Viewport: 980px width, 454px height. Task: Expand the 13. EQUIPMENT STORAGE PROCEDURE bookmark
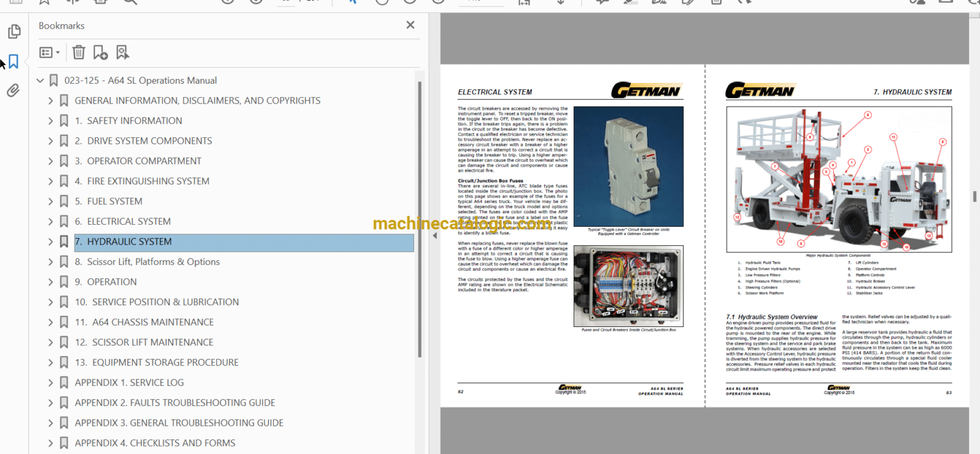(51, 363)
